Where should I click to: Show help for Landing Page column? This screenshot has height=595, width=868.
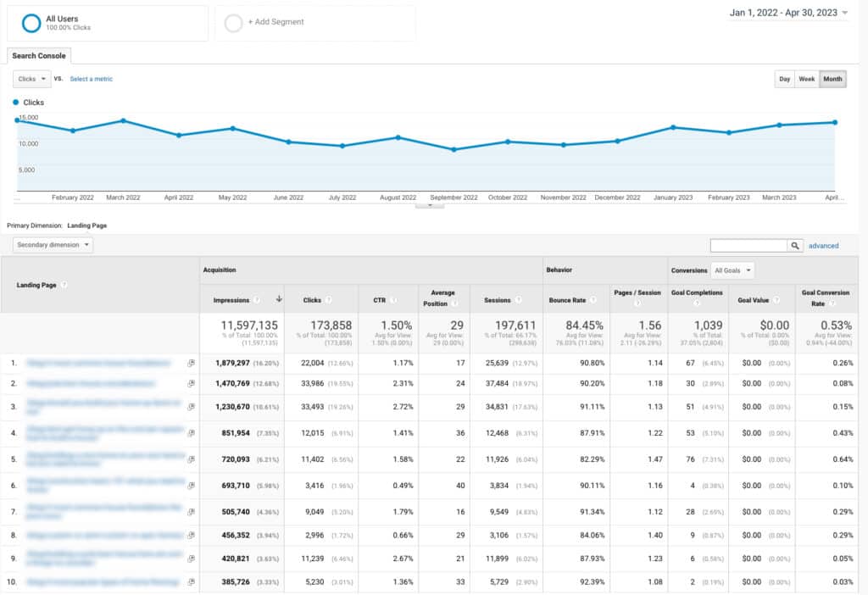64,285
